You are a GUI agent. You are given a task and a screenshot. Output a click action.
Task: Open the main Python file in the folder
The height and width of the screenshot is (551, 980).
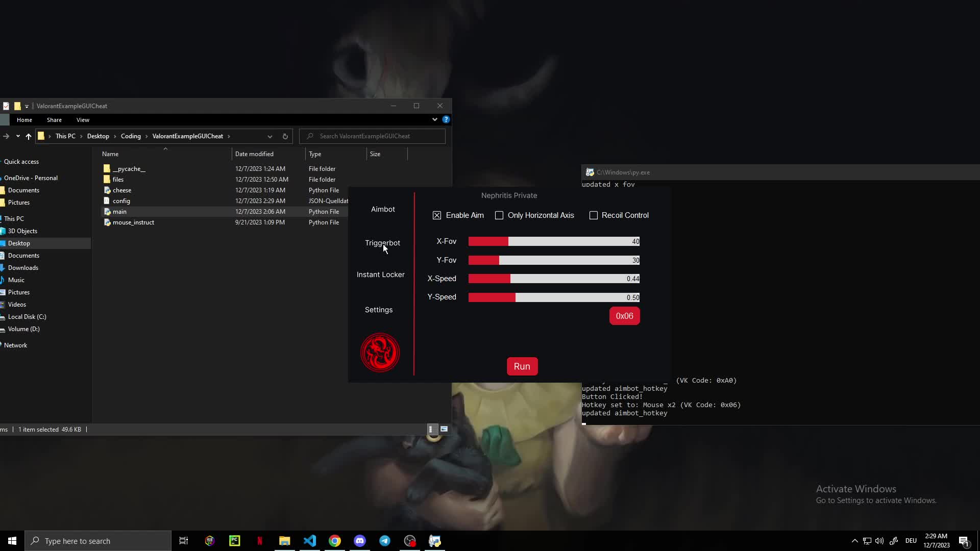pyautogui.click(x=119, y=211)
